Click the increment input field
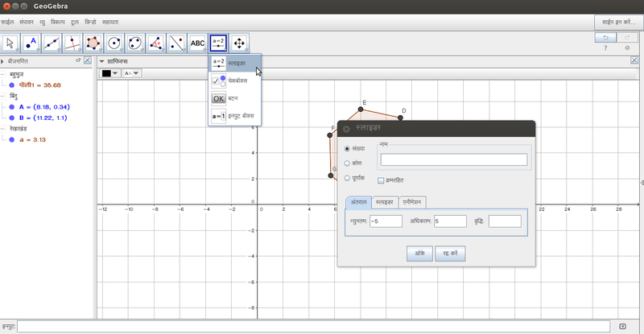Viewport: 644px width, 334px height. 505,221
